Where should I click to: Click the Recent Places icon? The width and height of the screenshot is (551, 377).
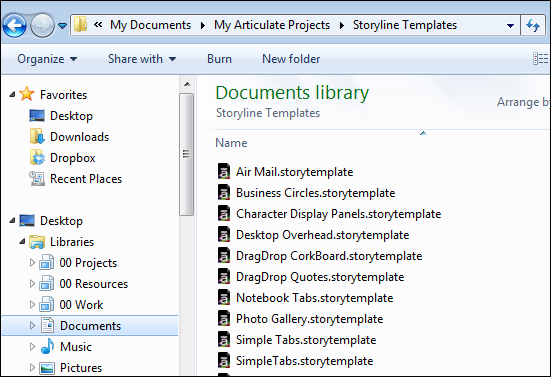37,178
